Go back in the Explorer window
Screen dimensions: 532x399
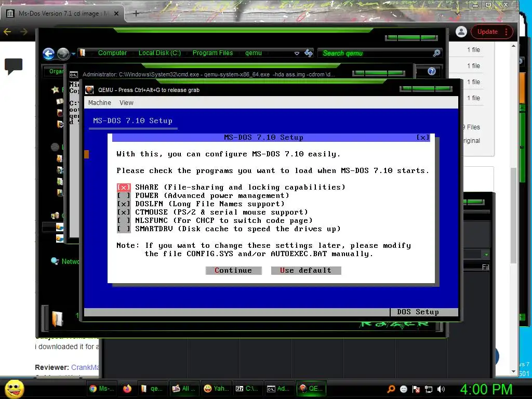click(49, 54)
